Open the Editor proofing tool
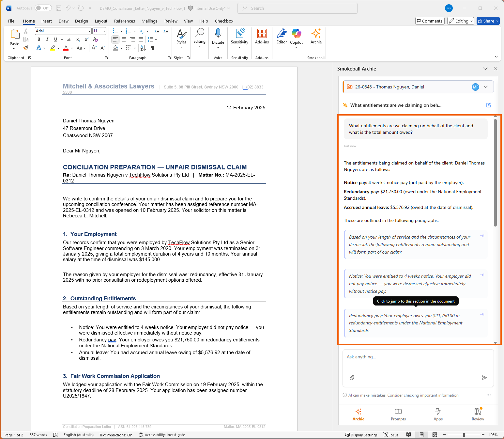The height and width of the screenshot is (439, 504). [x=282, y=36]
